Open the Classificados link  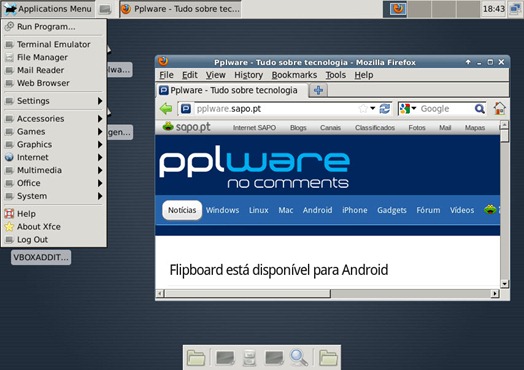(x=375, y=128)
